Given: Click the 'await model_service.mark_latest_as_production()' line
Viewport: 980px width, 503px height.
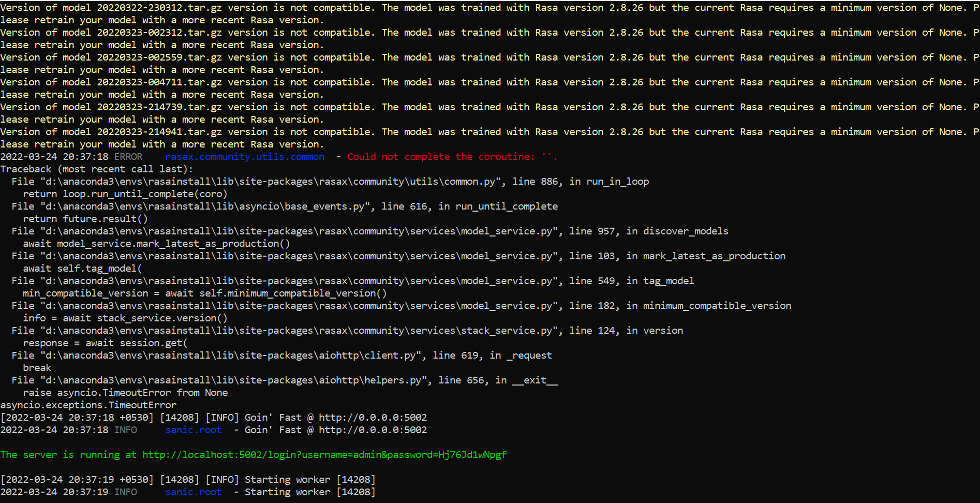Looking at the screenshot, I should click(156, 244).
